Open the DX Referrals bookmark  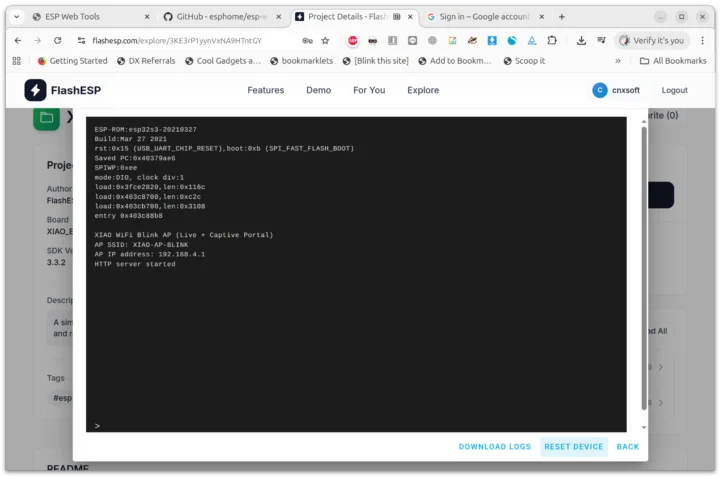coord(146,61)
